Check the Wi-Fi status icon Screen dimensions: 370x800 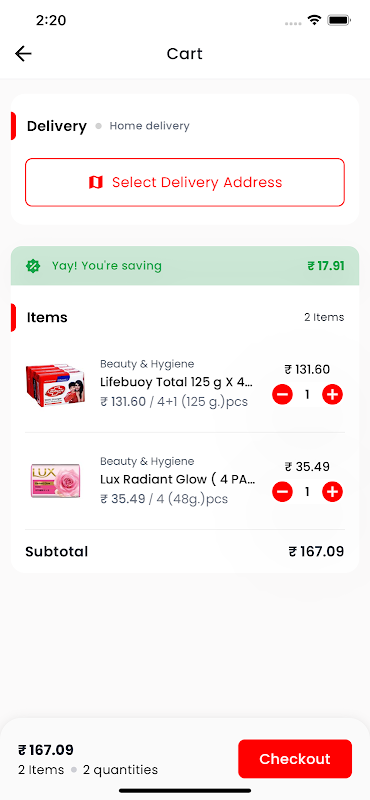pos(314,20)
